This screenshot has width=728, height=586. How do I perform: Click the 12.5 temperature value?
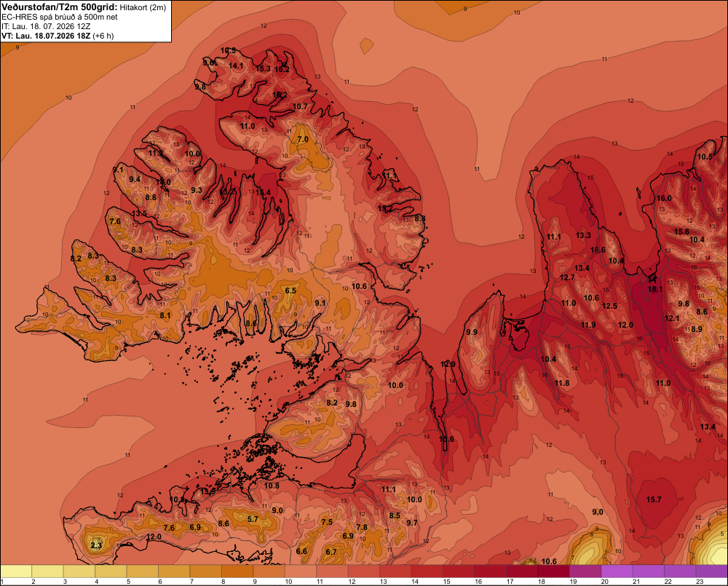609,306
